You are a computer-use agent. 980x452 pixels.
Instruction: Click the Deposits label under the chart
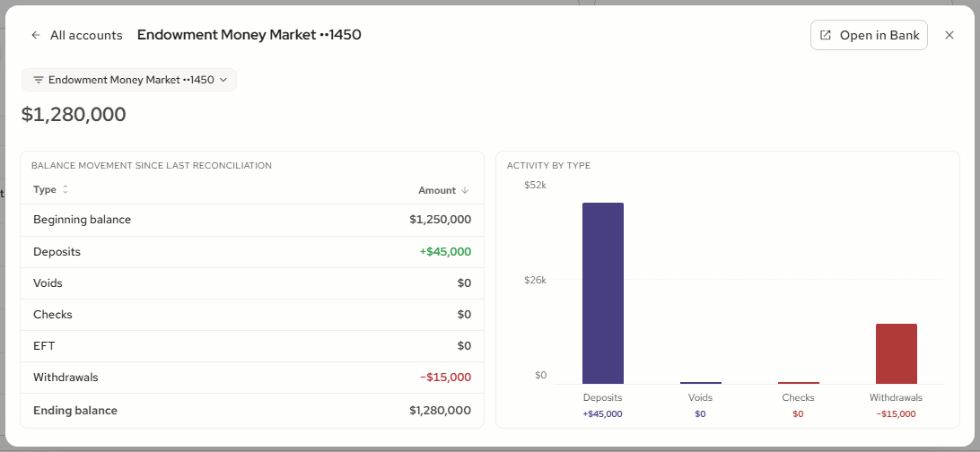[602, 397]
